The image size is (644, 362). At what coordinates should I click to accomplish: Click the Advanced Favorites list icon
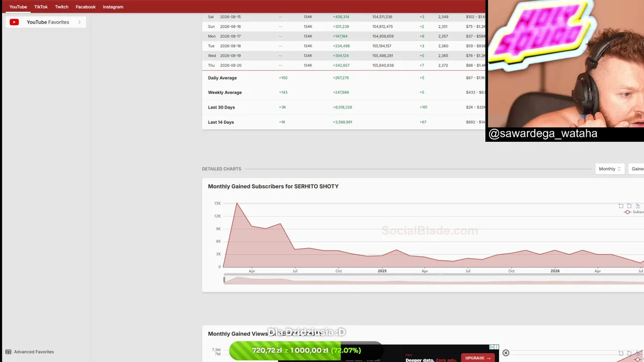pos(8,352)
